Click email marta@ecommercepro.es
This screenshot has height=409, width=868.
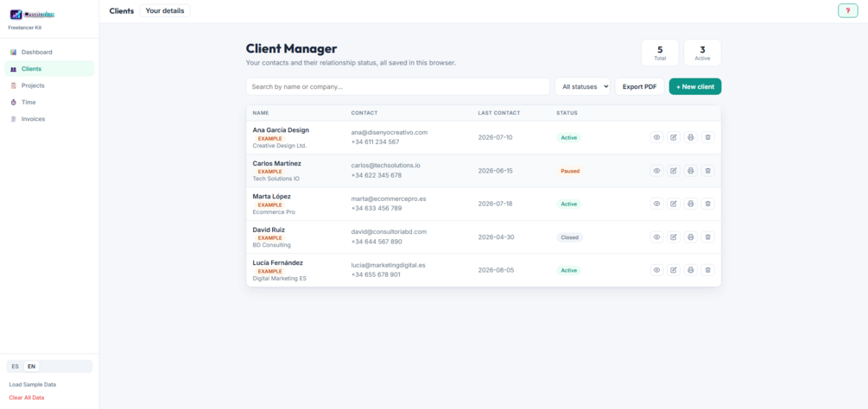coord(389,198)
